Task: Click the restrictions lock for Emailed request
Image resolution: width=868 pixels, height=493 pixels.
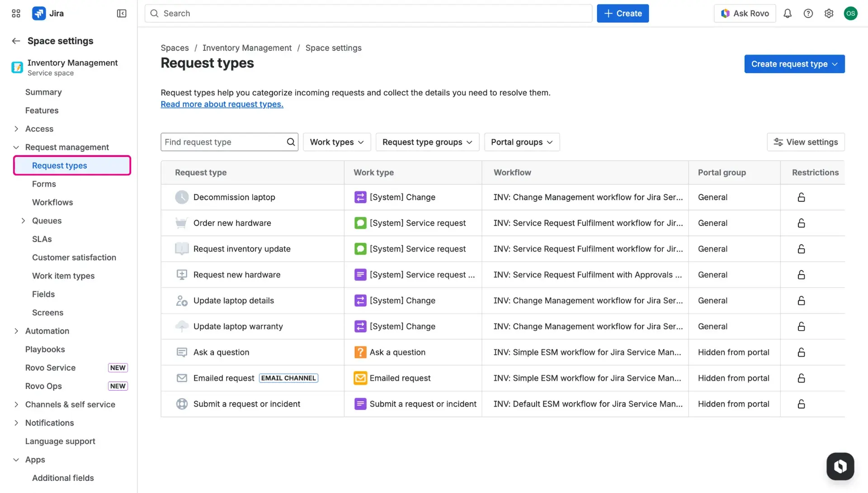Action: [x=801, y=378]
